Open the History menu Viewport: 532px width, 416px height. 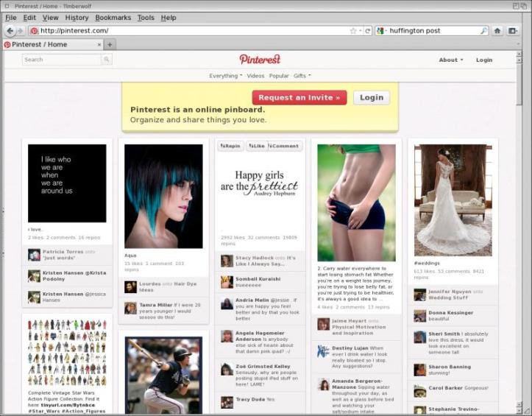(77, 18)
